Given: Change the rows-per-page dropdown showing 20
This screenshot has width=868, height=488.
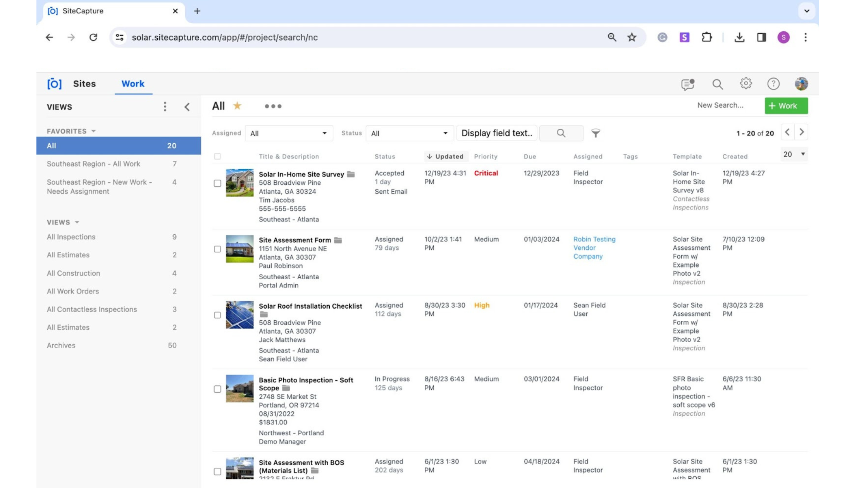Looking at the screenshot, I should click(x=794, y=154).
